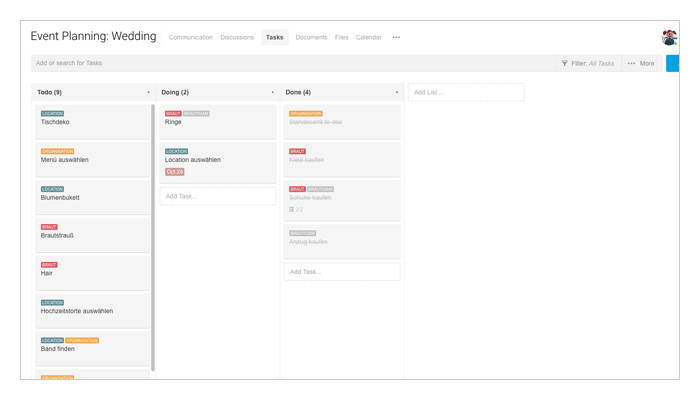Open the Todo list options menu
This screenshot has height=399, width=700.
(x=149, y=92)
